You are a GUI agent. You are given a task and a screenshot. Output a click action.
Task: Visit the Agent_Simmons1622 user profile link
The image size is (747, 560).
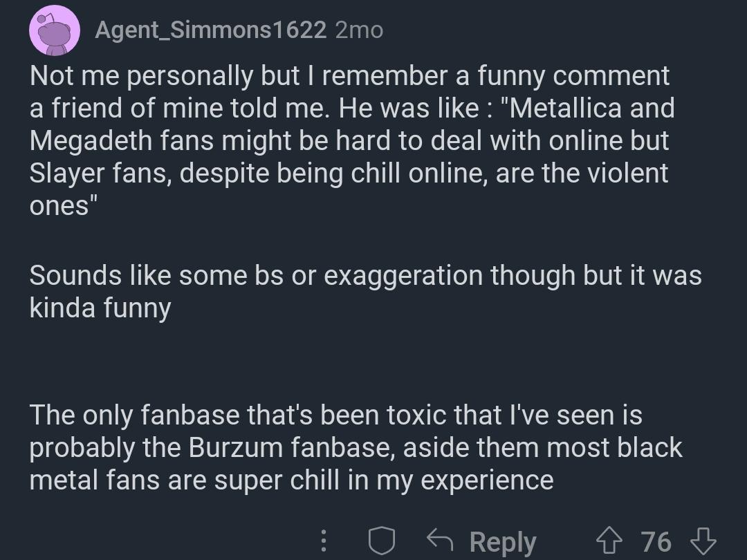point(210,30)
